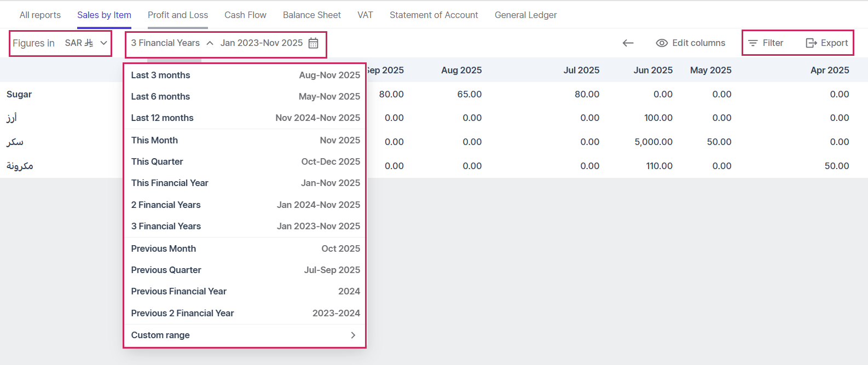Screen dimensions: 868x365
Task: Choose This Quarter from the period list
Action: coord(157,161)
